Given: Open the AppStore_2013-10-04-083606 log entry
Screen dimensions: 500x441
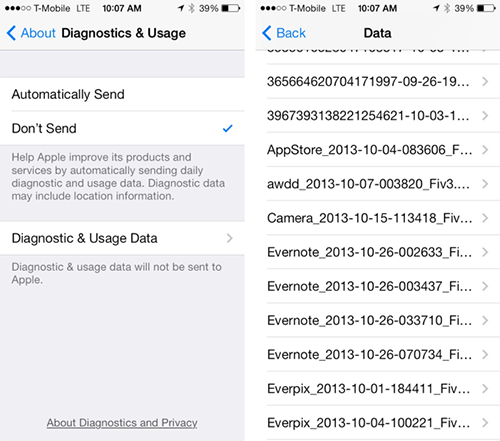Looking at the screenshot, I should point(378,150).
